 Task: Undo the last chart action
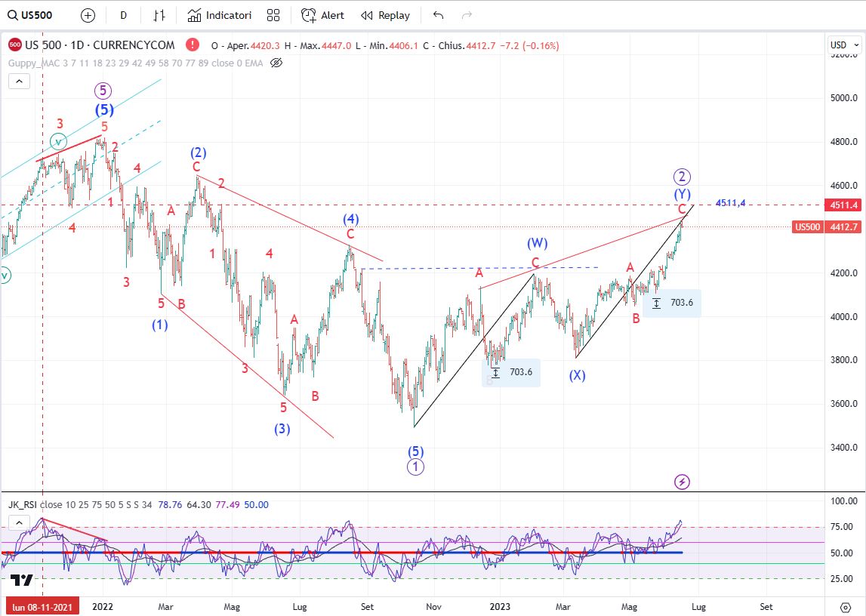tap(438, 15)
